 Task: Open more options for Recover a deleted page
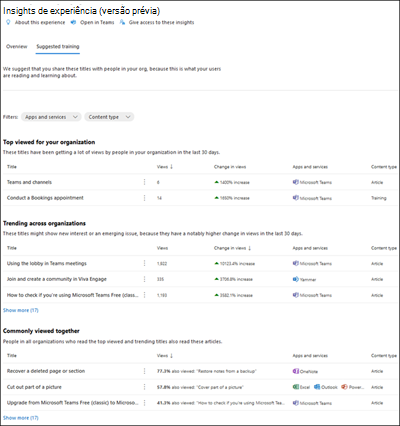(x=144, y=371)
